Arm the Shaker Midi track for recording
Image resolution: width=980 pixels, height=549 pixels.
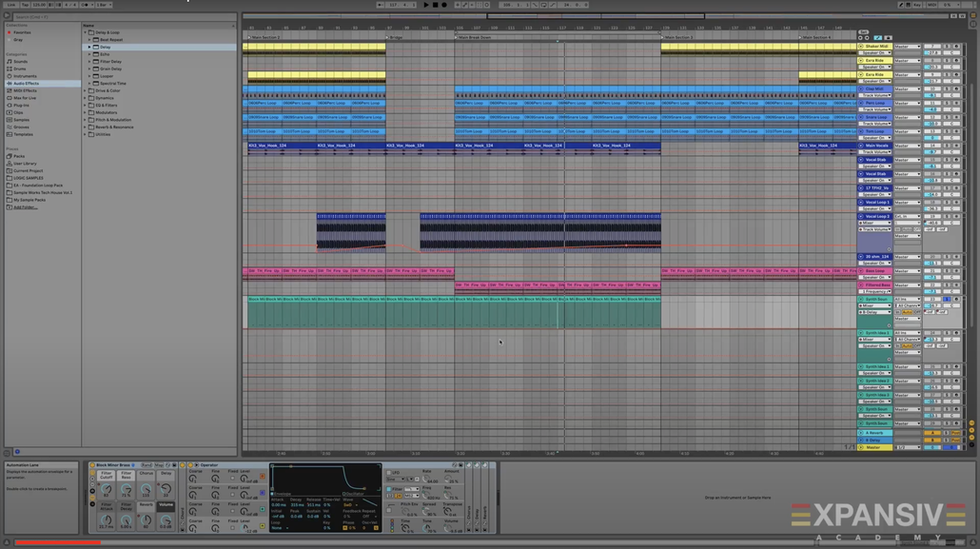956,47
